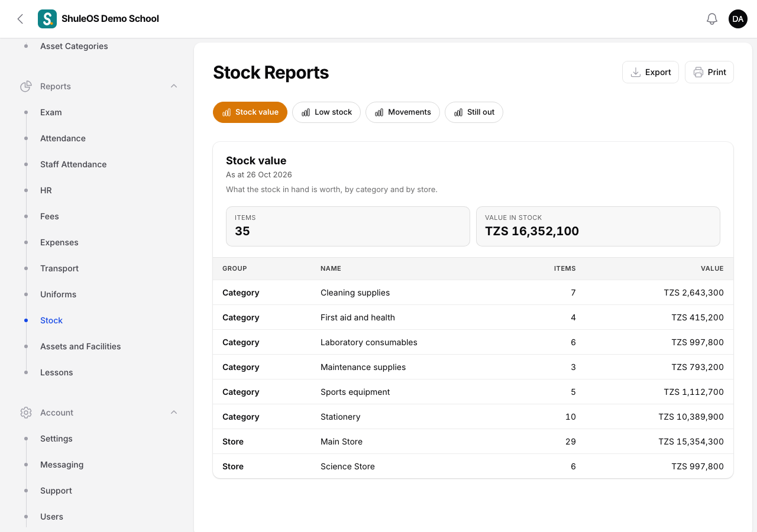This screenshot has width=757, height=532.
Task: Open Assets and Facilities report
Action: tap(80, 346)
